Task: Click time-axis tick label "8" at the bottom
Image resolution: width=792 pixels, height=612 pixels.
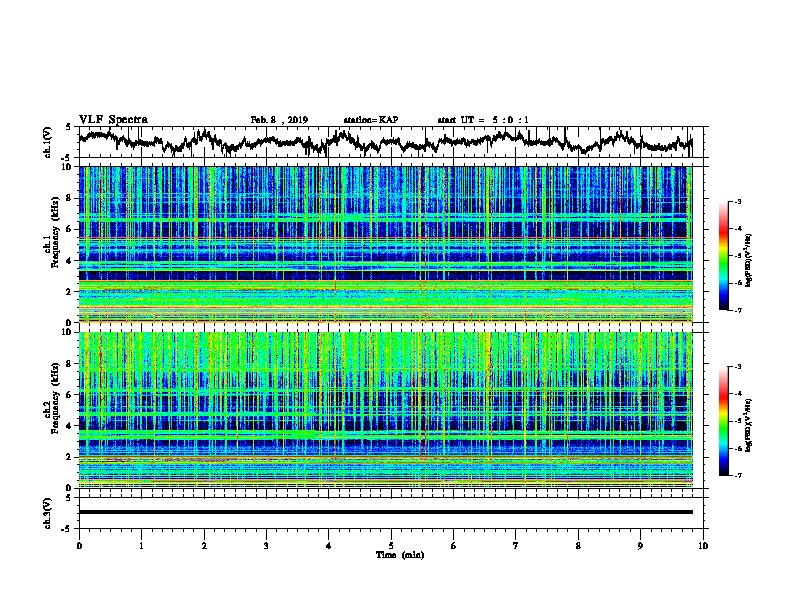Action: [578, 546]
